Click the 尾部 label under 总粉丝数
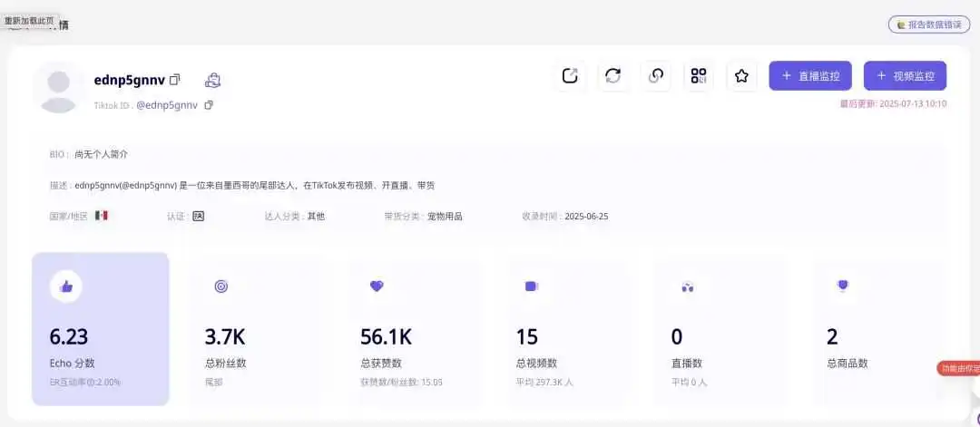 tap(214, 382)
